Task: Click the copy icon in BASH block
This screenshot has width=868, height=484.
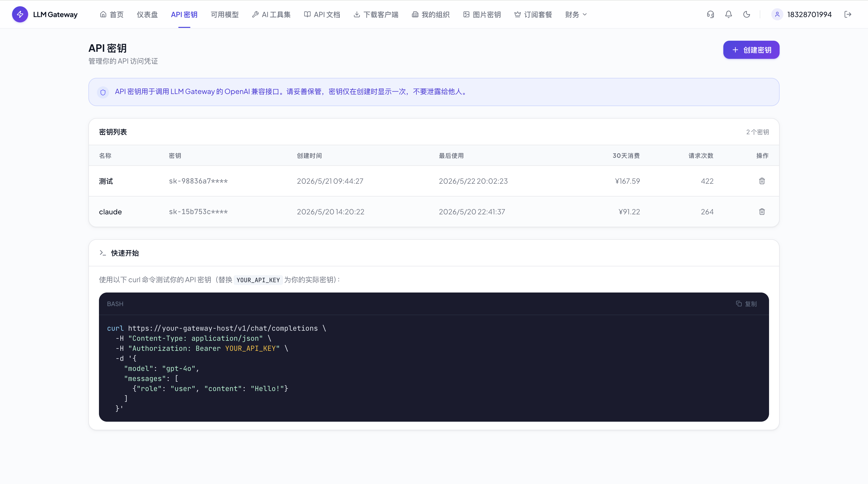Action: [739, 304]
